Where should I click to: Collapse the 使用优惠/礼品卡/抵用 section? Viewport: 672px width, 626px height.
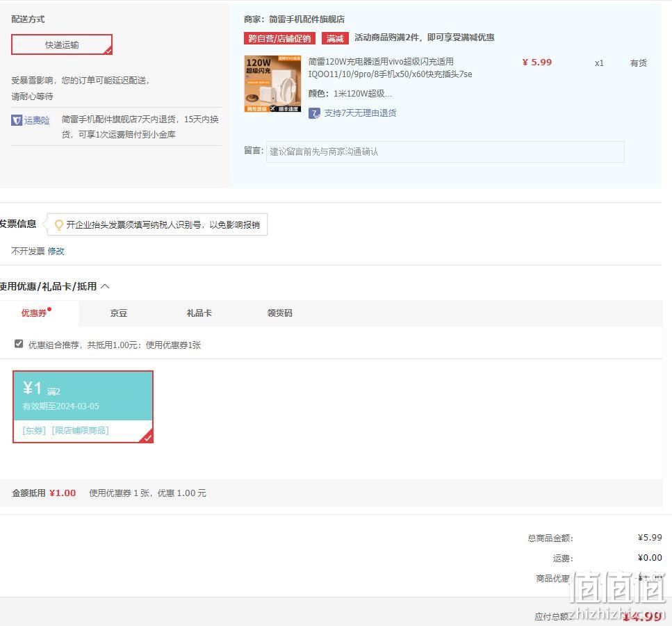[x=105, y=286]
